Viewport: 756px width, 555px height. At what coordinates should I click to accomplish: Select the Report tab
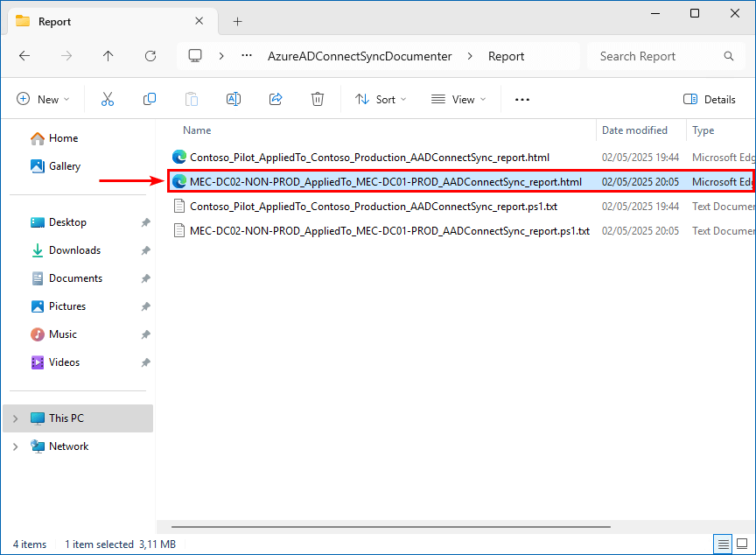click(110, 21)
